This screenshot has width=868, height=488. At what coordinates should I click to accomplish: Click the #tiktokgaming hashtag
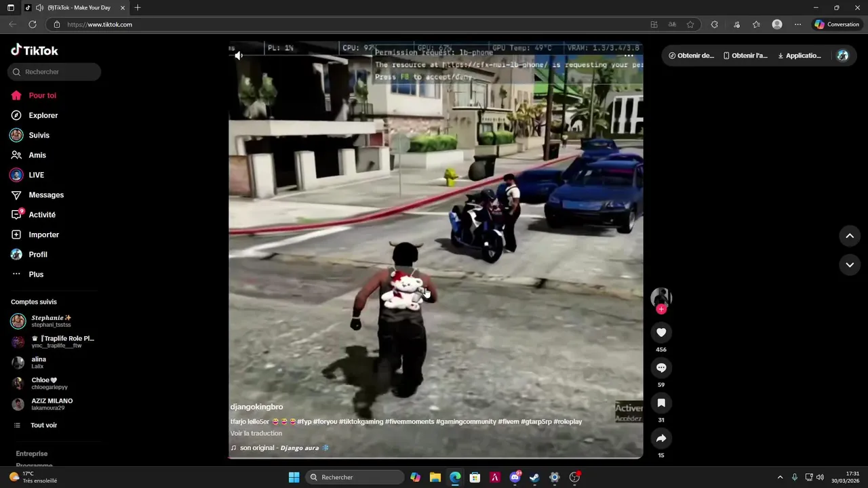361,422
